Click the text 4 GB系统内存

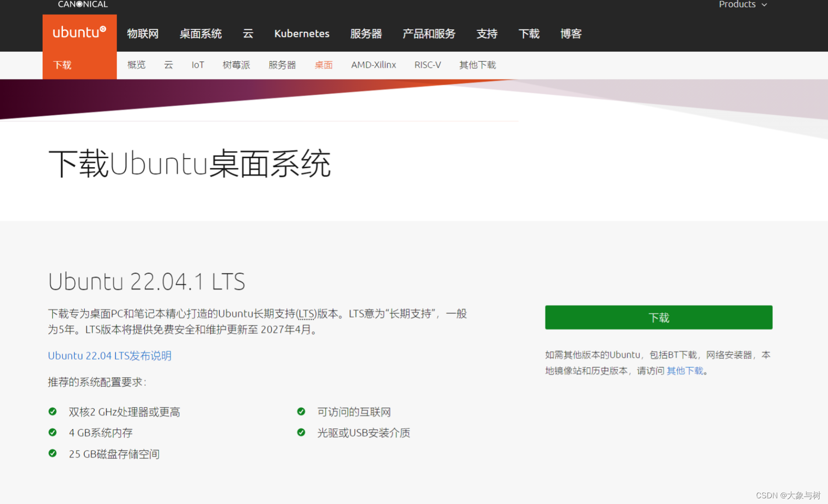101,433
